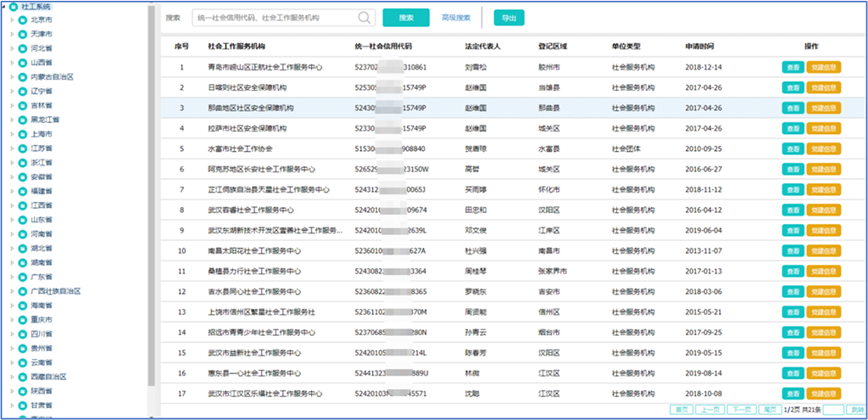Collapse the 社工系统 root node arrow
Viewport: 868px width, 420px height.
pos(3,6)
